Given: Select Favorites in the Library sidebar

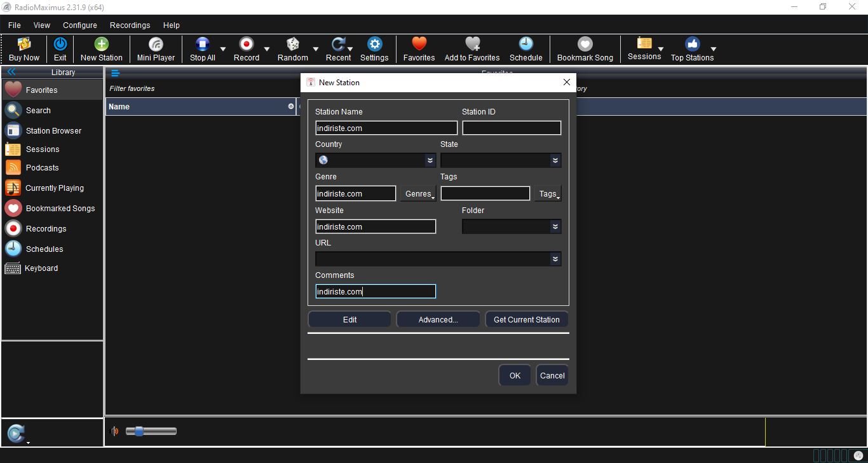Looking at the screenshot, I should (52, 90).
